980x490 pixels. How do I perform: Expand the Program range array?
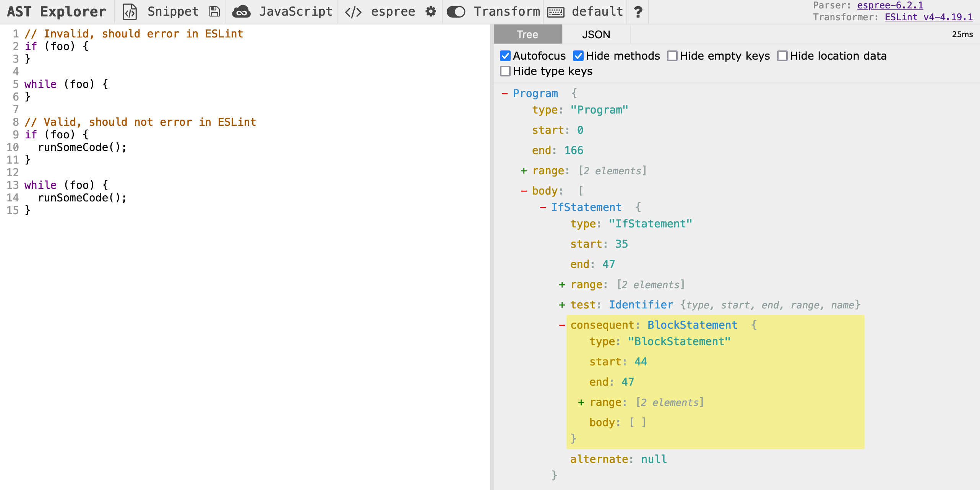click(524, 171)
